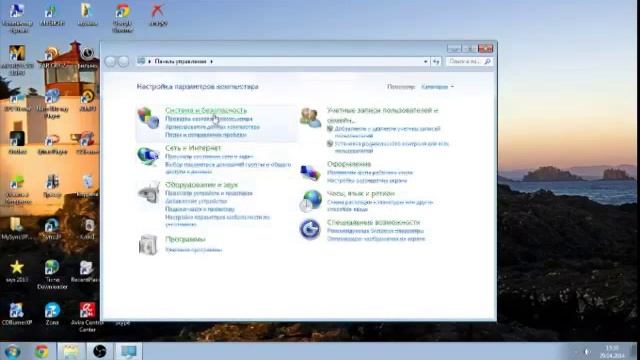Open the Программы category icon
This screenshot has height=360, width=640.
148,245
